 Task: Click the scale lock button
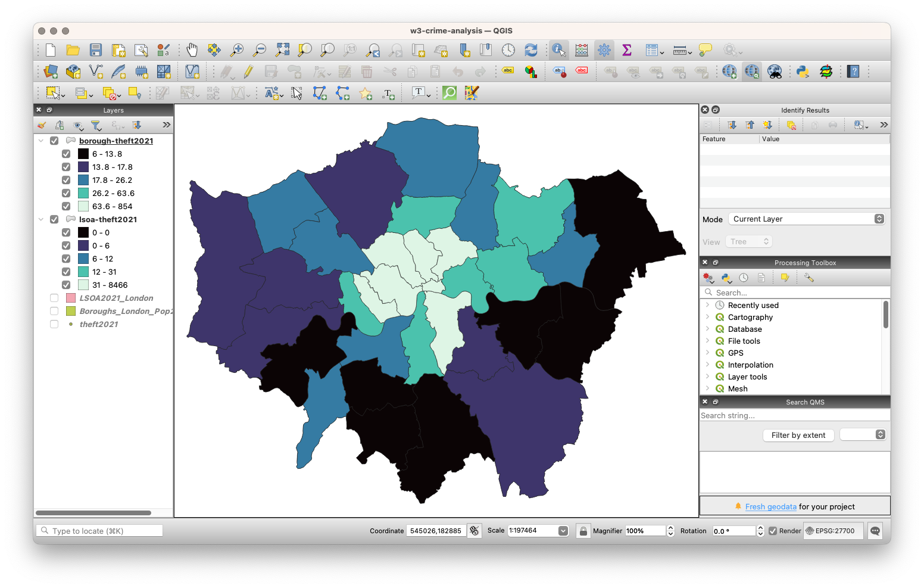[x=583, y=531]
